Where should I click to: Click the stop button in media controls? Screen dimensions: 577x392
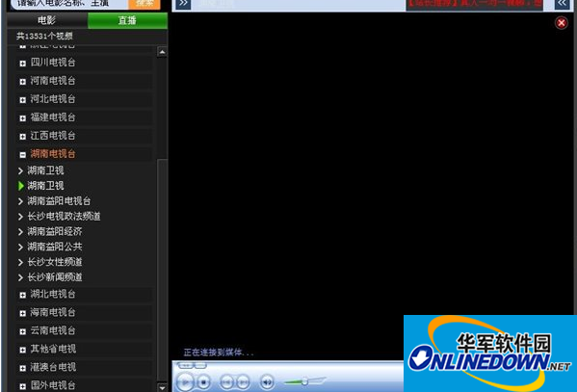coord(203,382)
